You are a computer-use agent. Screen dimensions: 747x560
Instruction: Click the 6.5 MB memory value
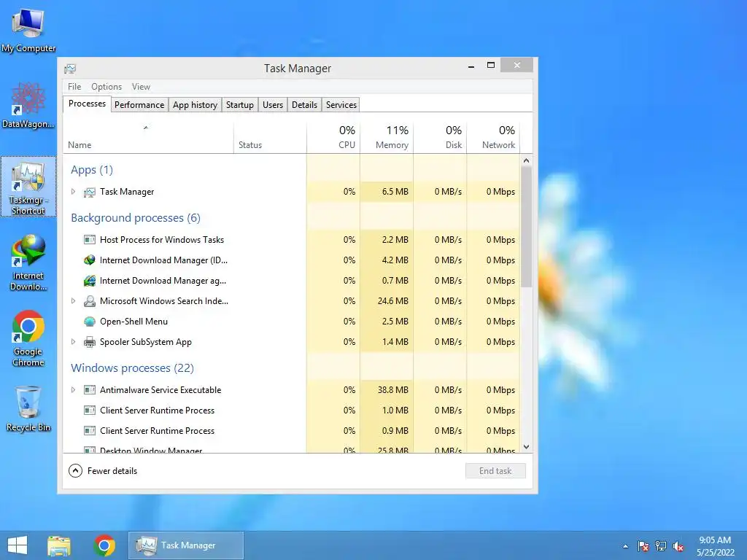click(x=395, y=192)
